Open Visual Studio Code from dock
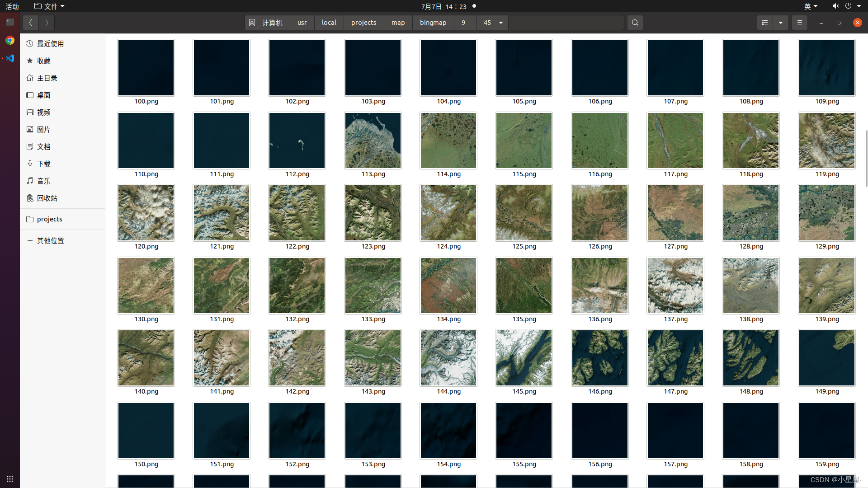 (x=10, y=58)
